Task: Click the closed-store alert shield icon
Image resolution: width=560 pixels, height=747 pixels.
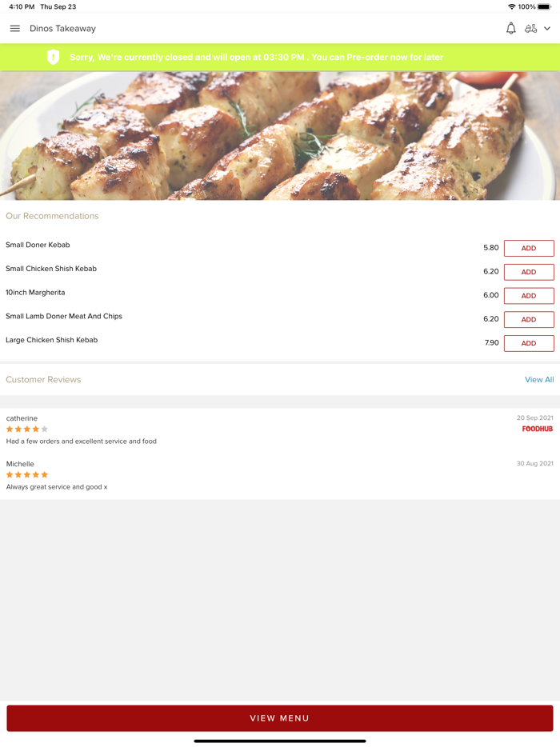Action: (x=54, y=57)
